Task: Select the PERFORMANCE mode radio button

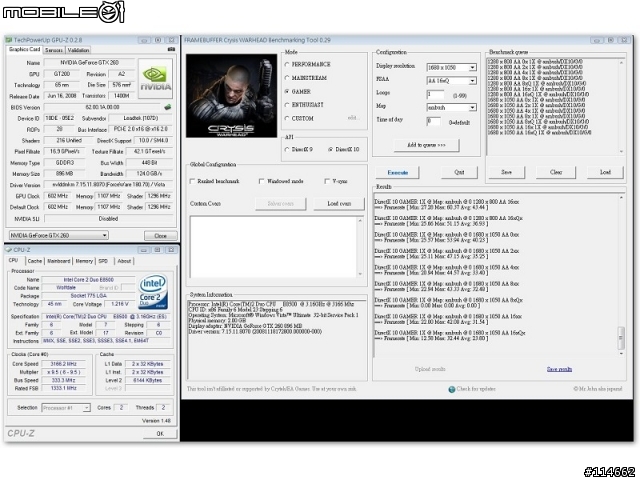Action: click(x=287, y=64)
